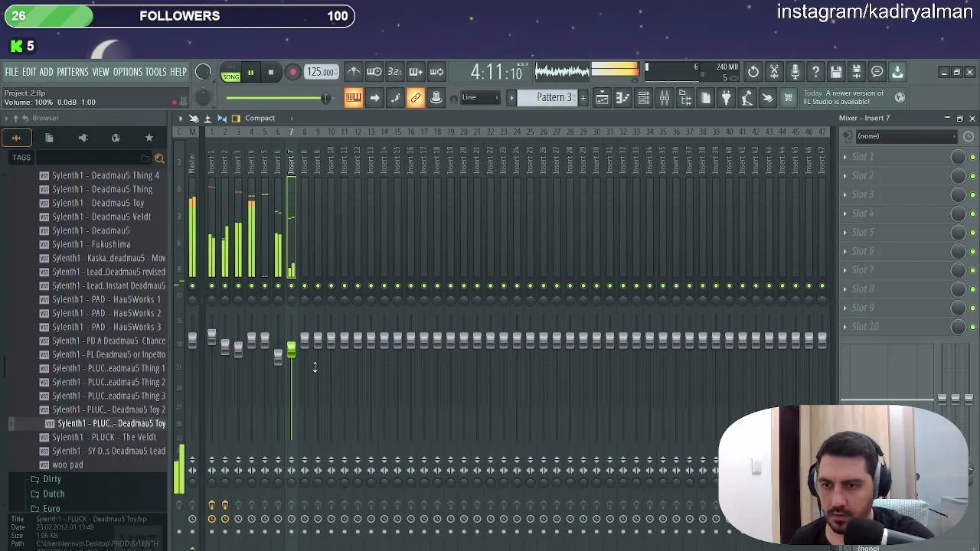
Task: Save the project with floppy icon
Action: [x=836, y=72]
